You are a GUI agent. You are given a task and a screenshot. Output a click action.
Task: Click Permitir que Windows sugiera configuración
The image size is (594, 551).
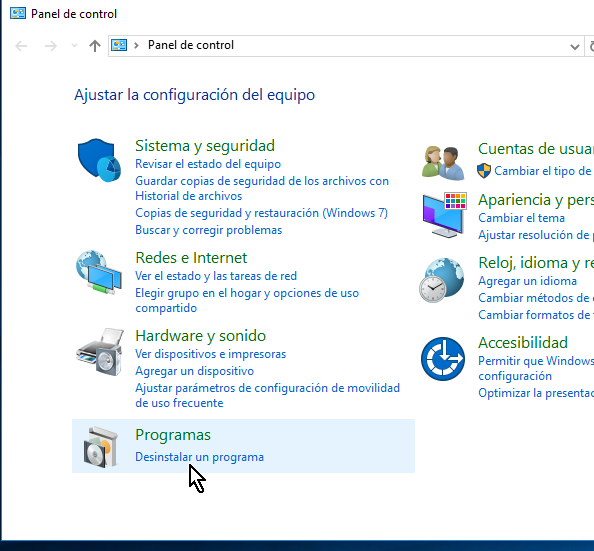click(x=536, y=368)
